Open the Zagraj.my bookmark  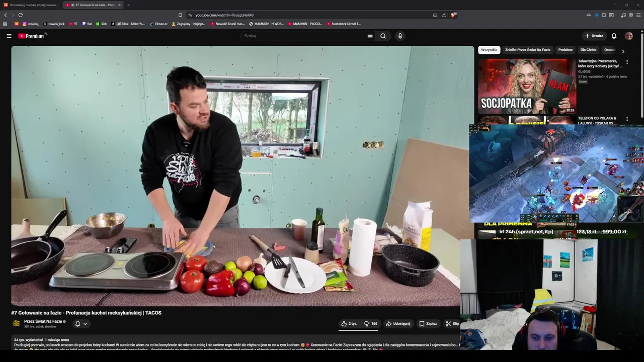tap(188, 24)
